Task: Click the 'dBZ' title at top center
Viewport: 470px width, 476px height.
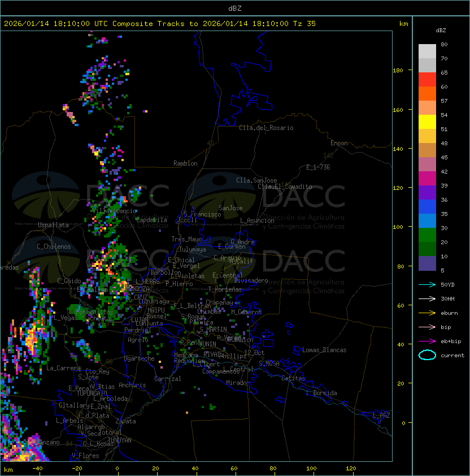Action: pos(235,8)
